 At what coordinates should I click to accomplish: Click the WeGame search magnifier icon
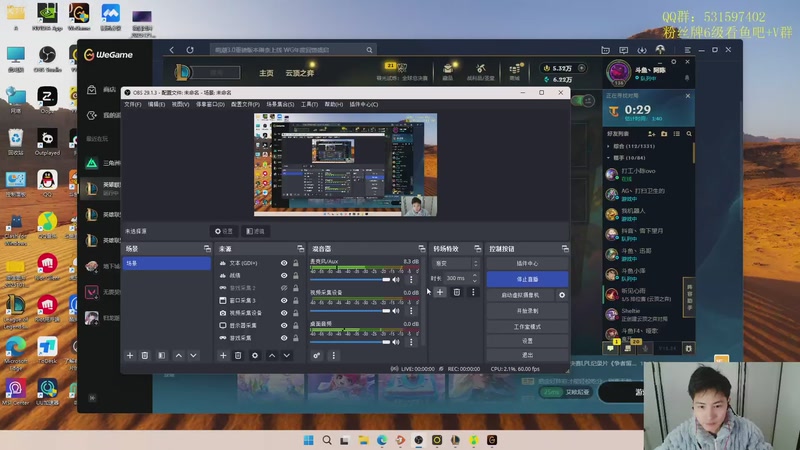pos(369,50)
